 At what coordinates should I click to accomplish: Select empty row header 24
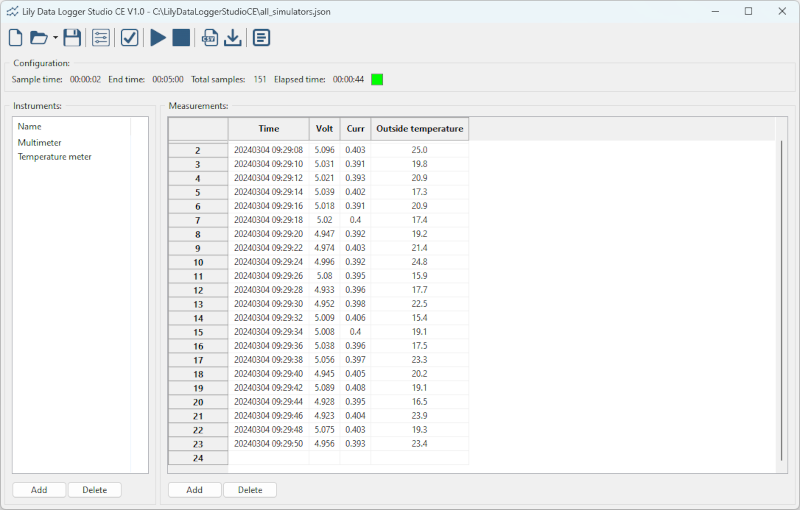point(198,458)
